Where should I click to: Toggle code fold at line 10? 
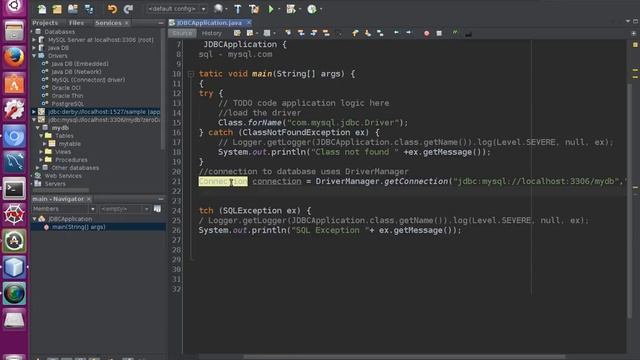[191, 74]
